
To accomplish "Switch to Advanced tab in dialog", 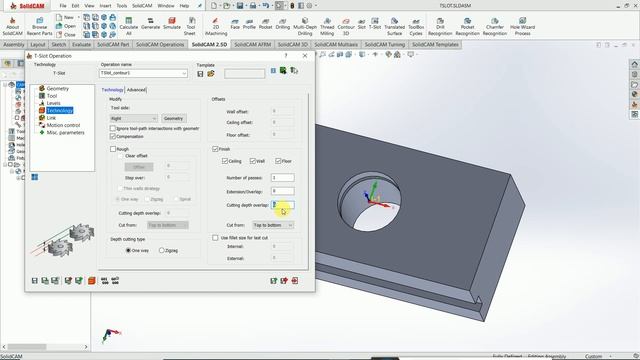I will coord(136,90).
